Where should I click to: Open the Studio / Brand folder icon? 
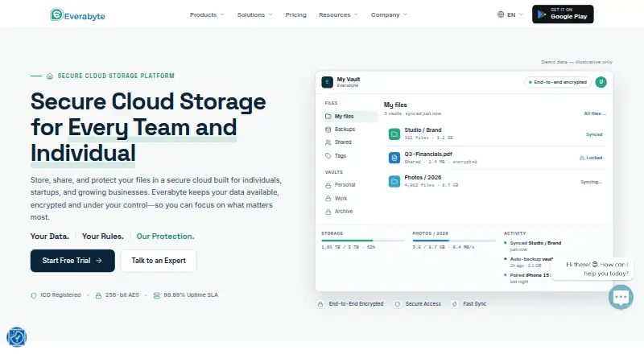394,134
